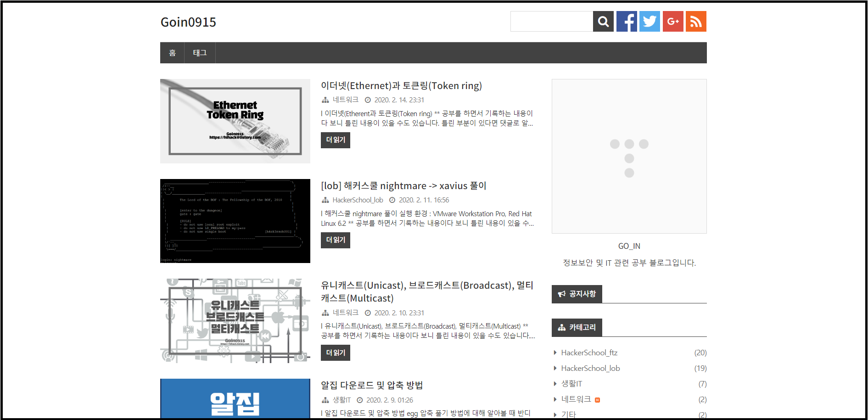The height and width of the screenshot is (420, 868).
Task: Click 더 읽기 button for the nightmare post
Action: point(336,240)
